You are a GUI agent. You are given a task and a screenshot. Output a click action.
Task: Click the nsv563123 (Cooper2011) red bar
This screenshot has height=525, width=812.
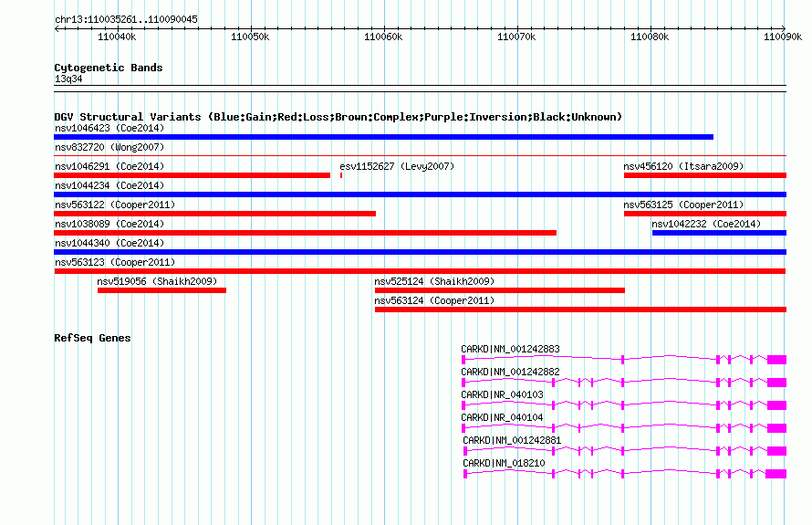click(420, 271)
